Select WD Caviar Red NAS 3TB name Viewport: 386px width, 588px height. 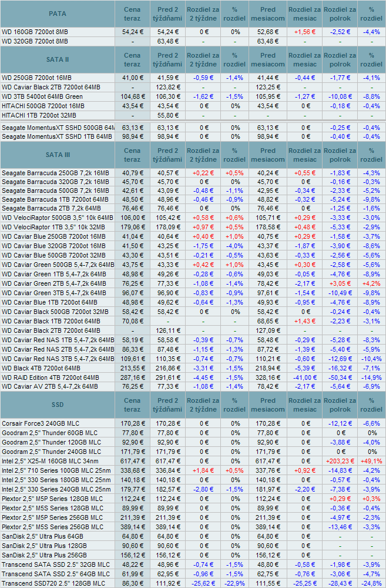pos(58,359)
